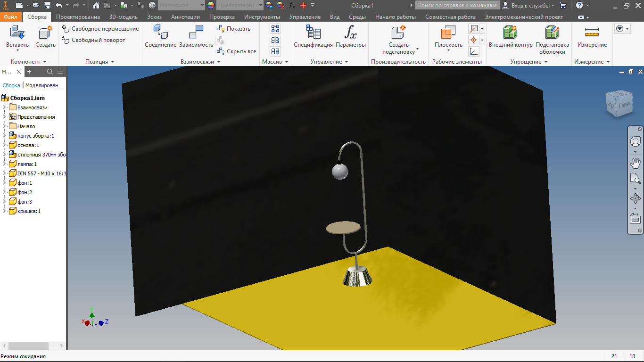Switch to Проверка tab
Screen dimensions: 644x362
(222, 17)
